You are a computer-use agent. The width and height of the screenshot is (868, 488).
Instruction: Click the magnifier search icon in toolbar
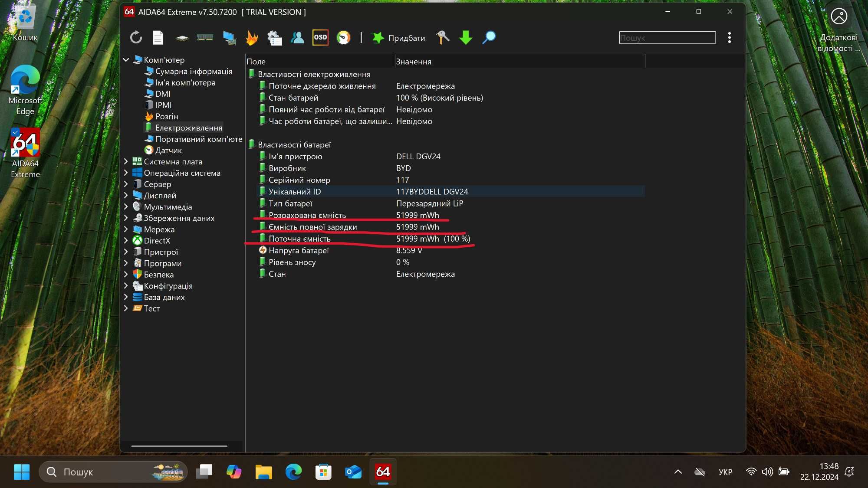[489, 38]
